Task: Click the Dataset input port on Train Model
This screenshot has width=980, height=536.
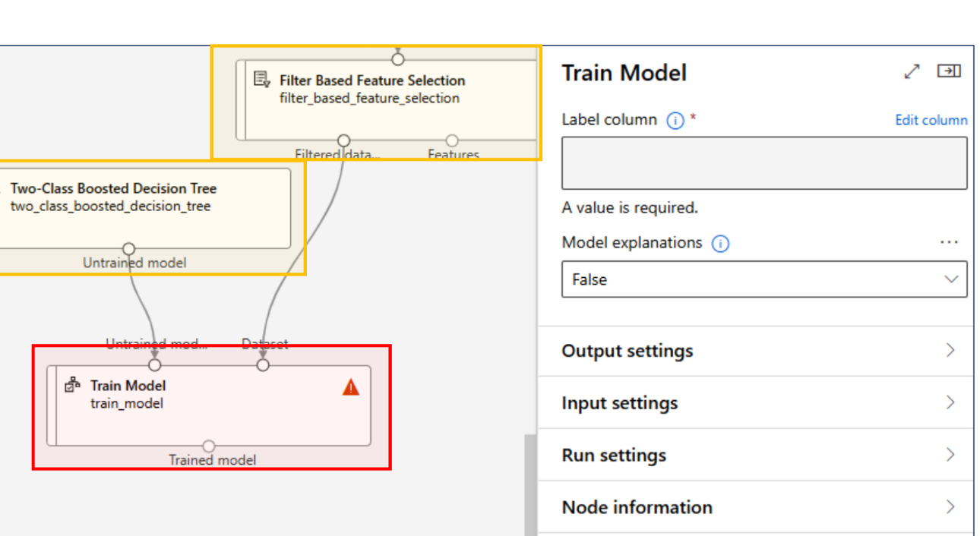Action: click(x=263, y=365)
